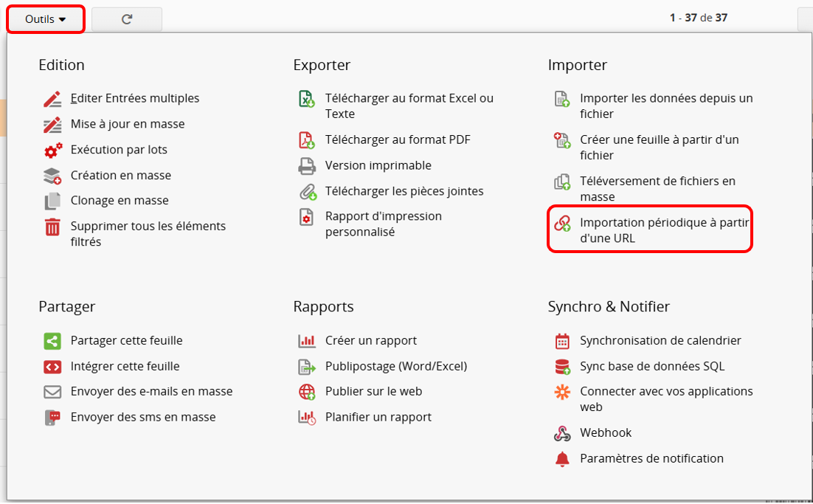Click the red notification bell icon
813x504 pixels.
[x=562, y=459]
